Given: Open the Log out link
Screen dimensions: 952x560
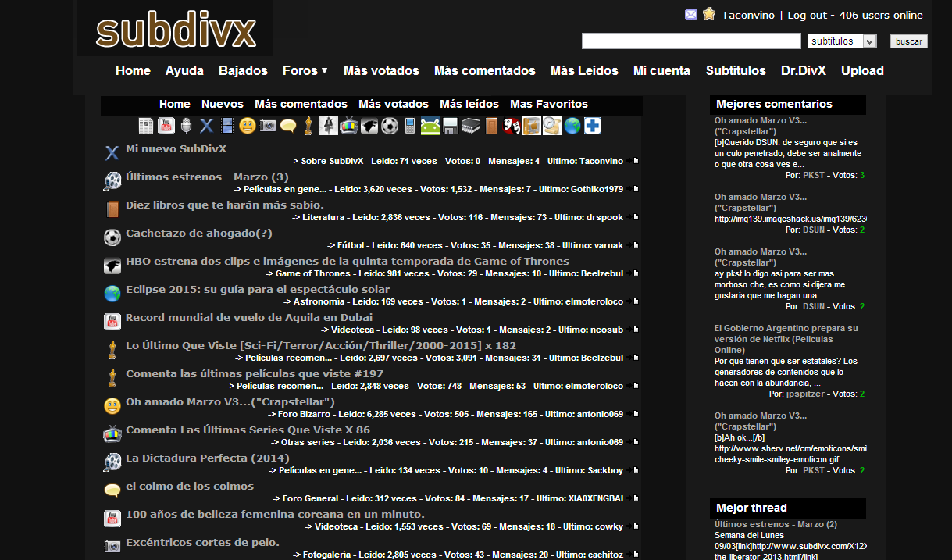Looking at the screenshot, I should (805, 13).
